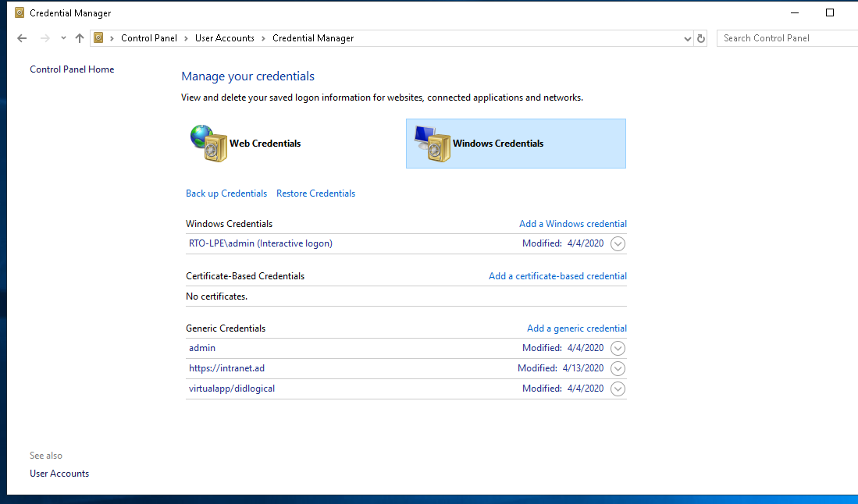Screen dimensions: 858x504
Task: Click the Credential Manager breadcrumb
Action: [313, 38]
